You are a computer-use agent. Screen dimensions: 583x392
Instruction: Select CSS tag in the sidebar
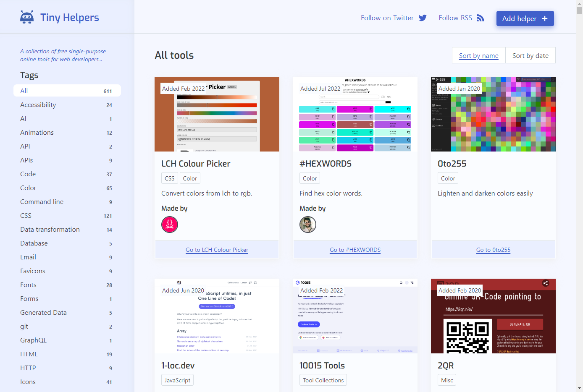67,215
